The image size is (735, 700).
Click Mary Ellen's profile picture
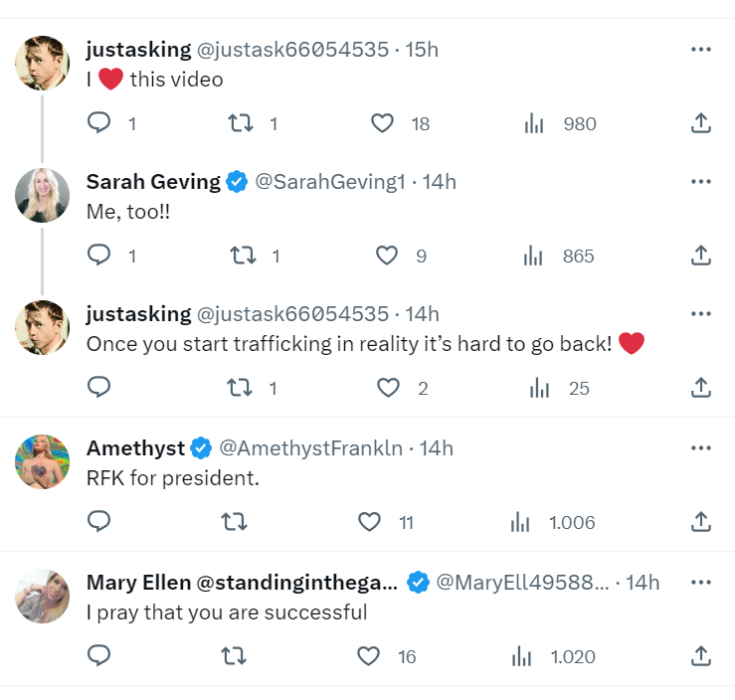[43, 597]
